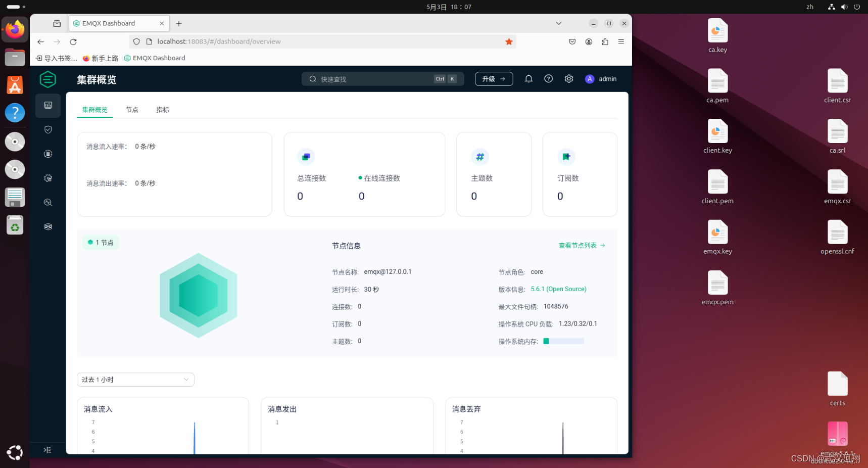Click the EMQX logo in sidebar

(47, 79)
